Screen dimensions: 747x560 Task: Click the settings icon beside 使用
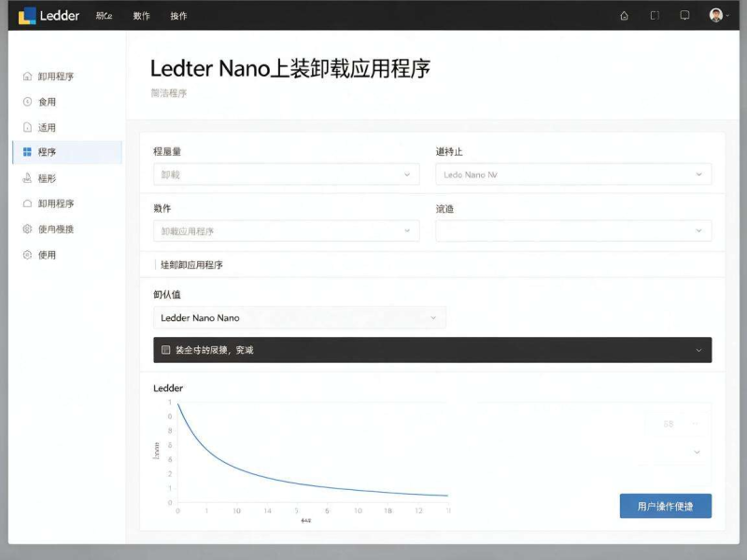point(27,255)
